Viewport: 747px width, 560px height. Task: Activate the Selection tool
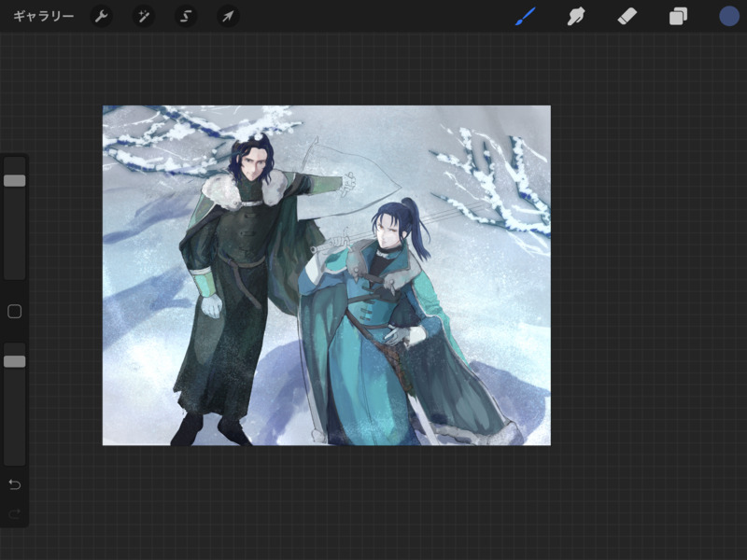coord(186,17)
